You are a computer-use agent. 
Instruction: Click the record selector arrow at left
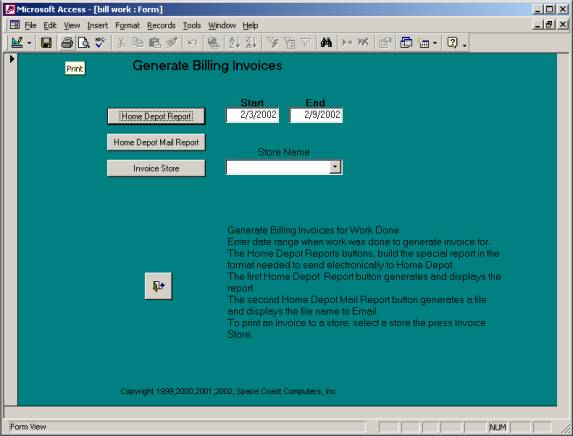point(12,58)
